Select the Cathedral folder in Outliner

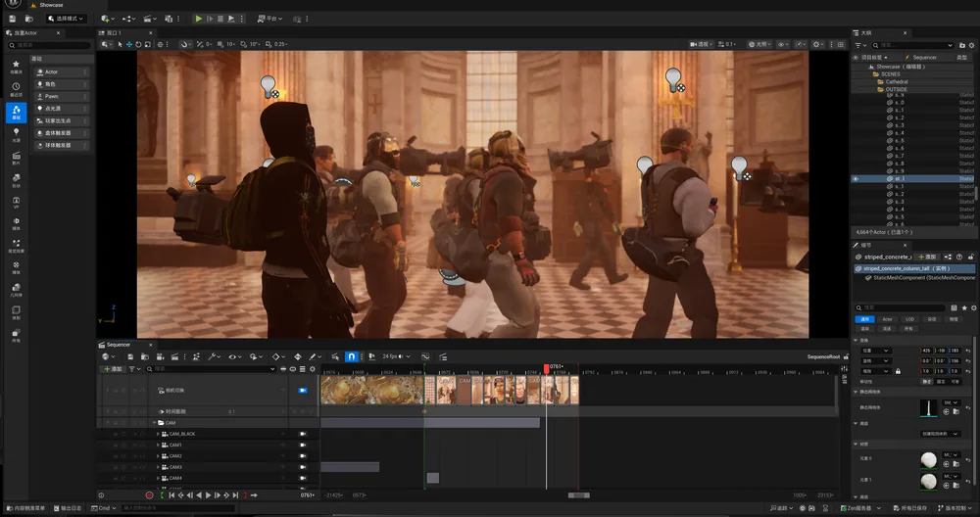tap(897, 82)
